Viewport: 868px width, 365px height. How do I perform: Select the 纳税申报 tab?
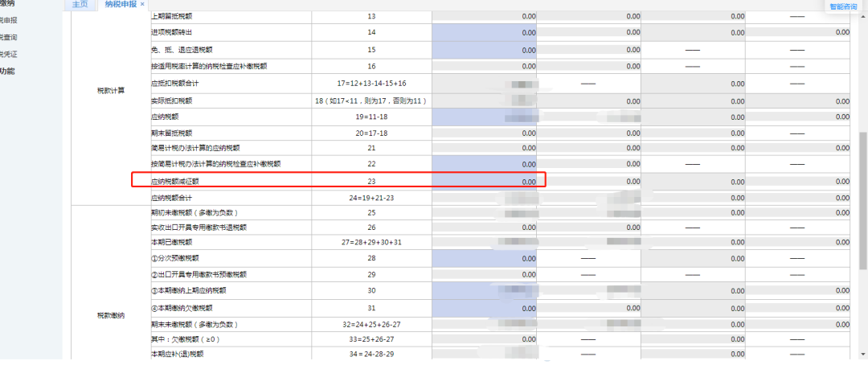tap(121, 5)
